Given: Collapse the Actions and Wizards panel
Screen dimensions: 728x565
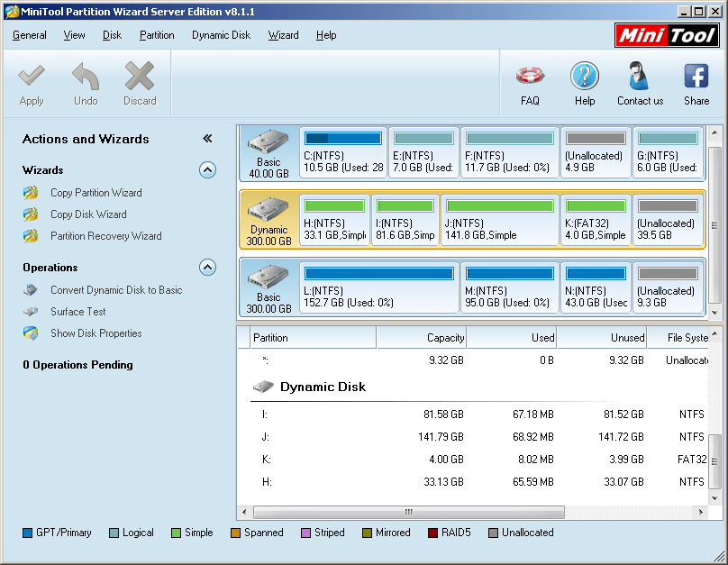Looking at the screenshot, I should [x=208, y=139].
